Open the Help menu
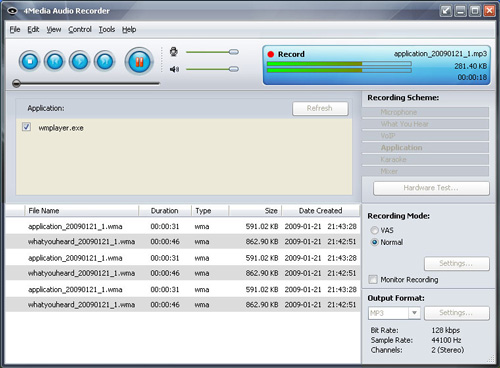The width and height of the screenshot is (500, 368). click(x=129, y=29)
